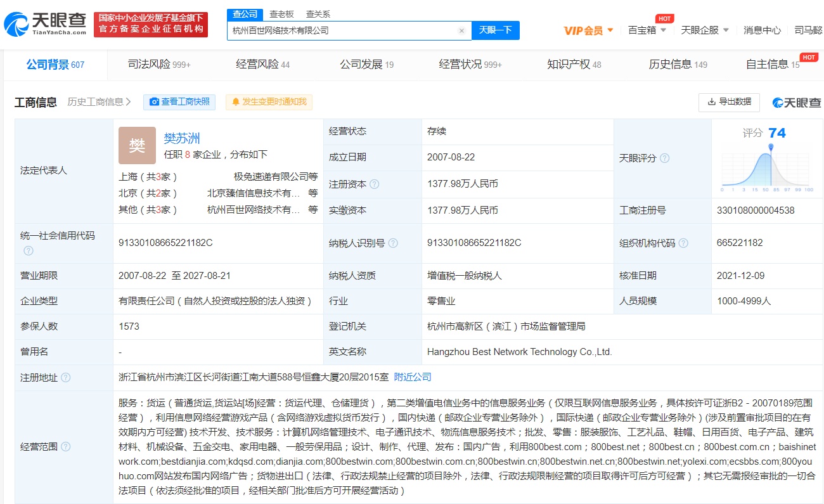Click help icon beside 纳税人识别号
Image resolution: width=824 pixels, height=504 pixels.
point(393,243)
